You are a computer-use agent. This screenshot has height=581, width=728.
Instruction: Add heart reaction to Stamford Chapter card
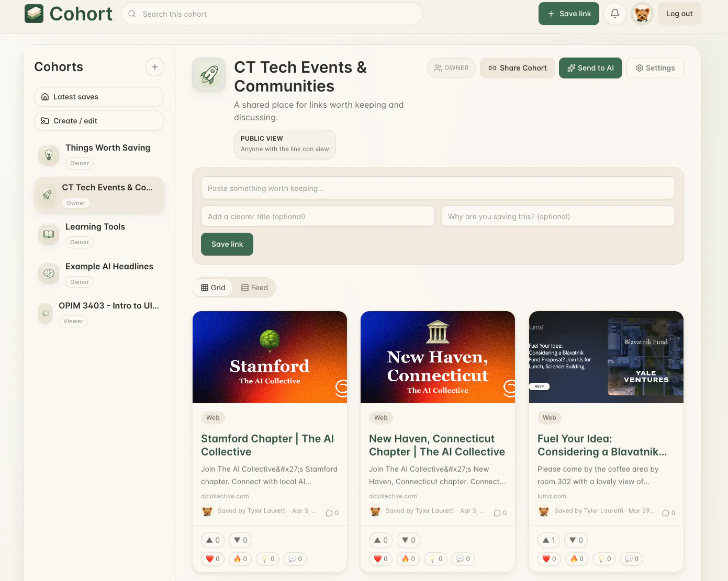[213, 559]
